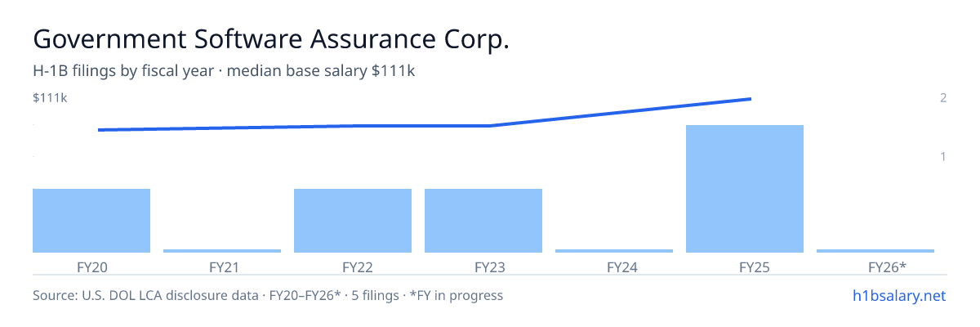The height and width of the screenshot is (327, 980).
Task: Click the FY22 axis label
Action: (x=353, y=267)
